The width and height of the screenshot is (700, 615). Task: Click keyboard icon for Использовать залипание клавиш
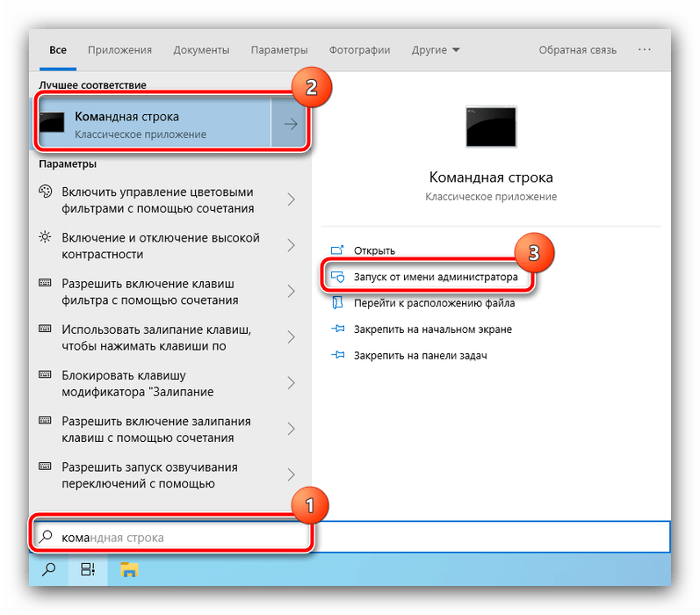pyautogui.click(x=45, y=329)
